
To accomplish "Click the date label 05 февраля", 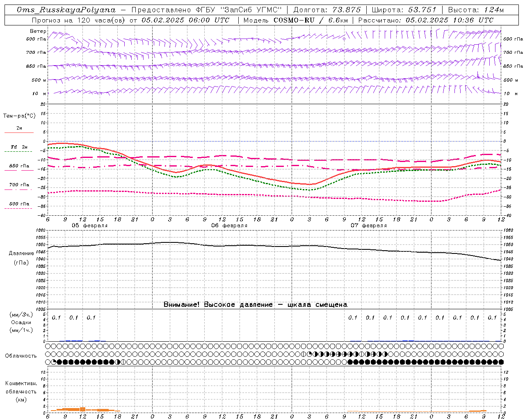I will pyautogui.click(x=90, y=226).
